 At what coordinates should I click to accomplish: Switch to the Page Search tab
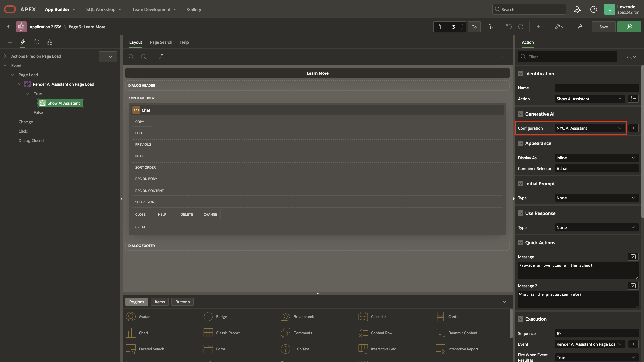161,42
